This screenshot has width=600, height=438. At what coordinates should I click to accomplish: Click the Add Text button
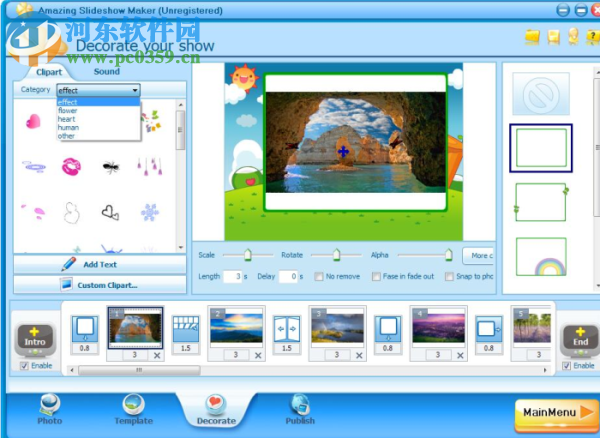tap(100, 264)
